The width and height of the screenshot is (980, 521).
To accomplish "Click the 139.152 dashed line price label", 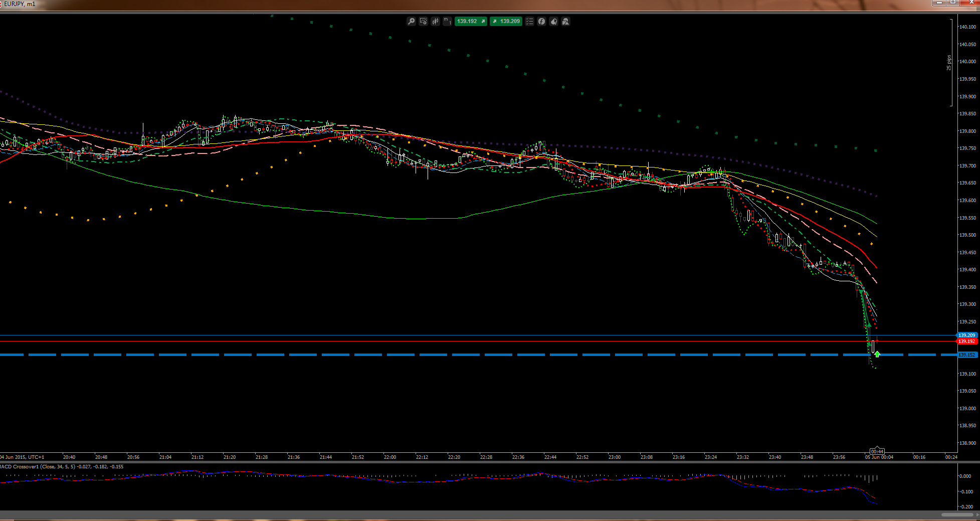I will click(x=967, y=355).
